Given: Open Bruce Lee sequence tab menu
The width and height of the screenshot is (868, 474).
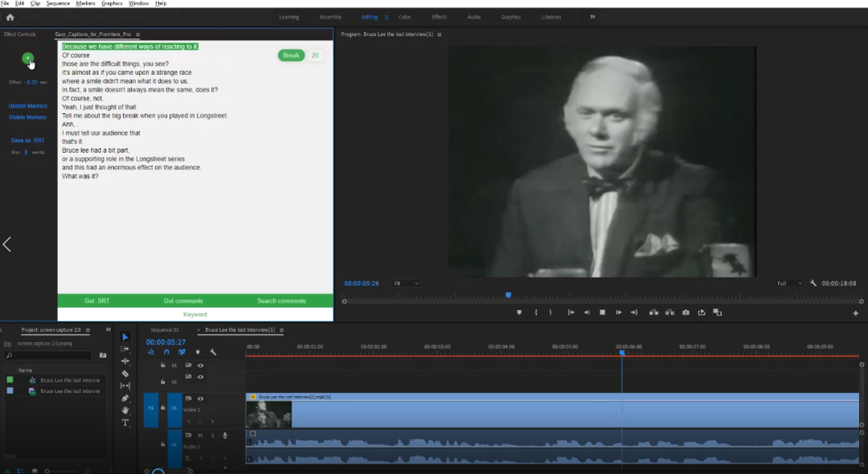Looking at the screenshot, I should 281,330.
